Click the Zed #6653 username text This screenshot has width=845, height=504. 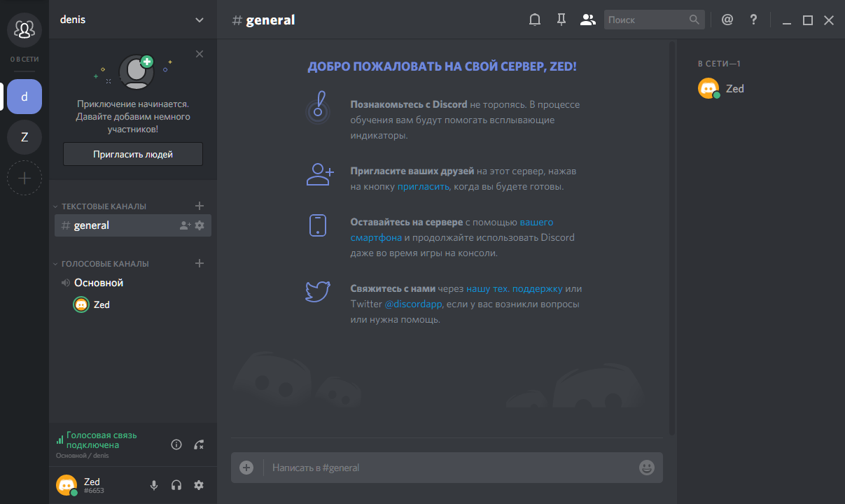tap(94, 485)
